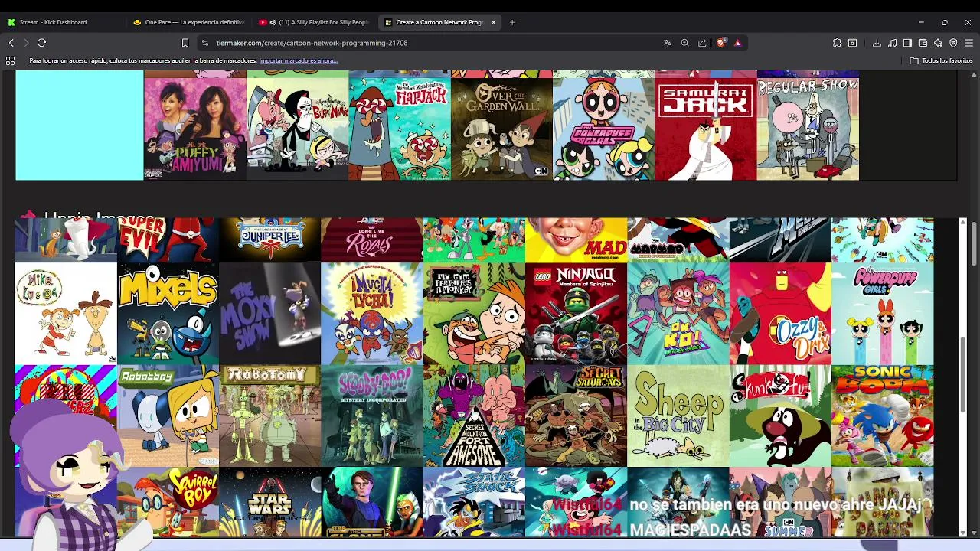Open site info icon in address bar
The height and width of the screenshot is (551, 980).
pyautogui.click(x=204, y=43)
